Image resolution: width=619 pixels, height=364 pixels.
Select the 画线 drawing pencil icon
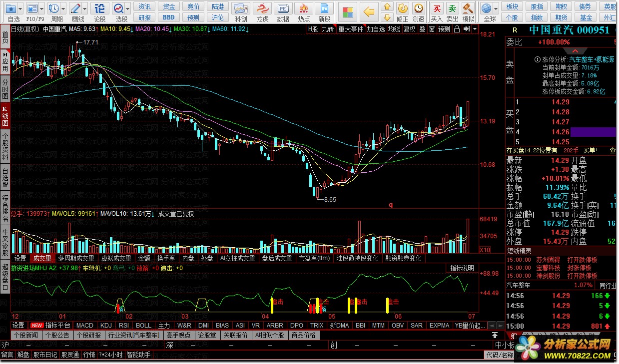coord(75,8)
